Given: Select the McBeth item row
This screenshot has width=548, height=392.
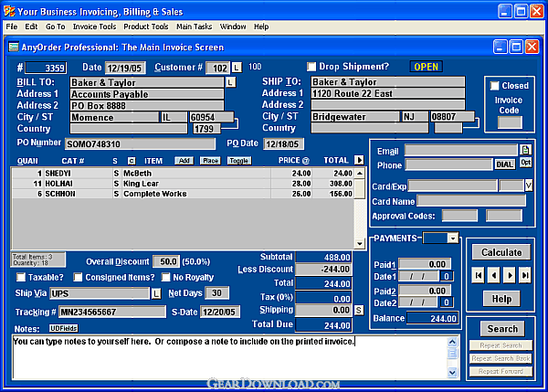Looking at the screenshot, I should [x=184, y=173].
